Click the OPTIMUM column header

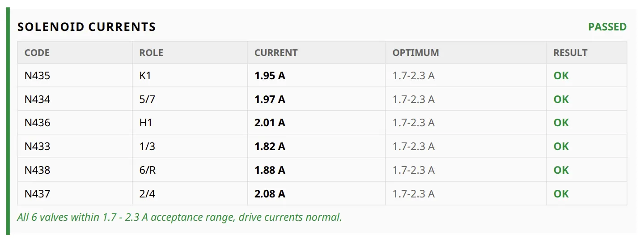[x=416, y=53]
